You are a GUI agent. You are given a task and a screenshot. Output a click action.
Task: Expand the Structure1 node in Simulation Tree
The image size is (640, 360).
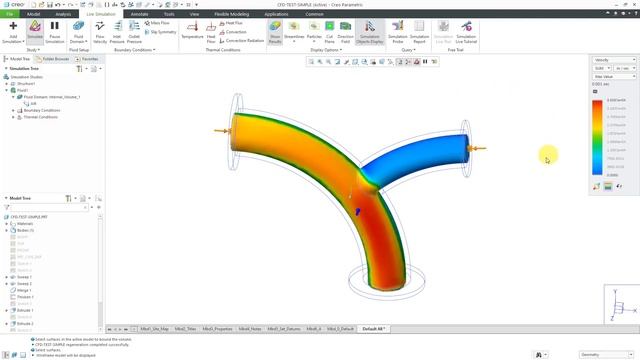pos(7,84)
